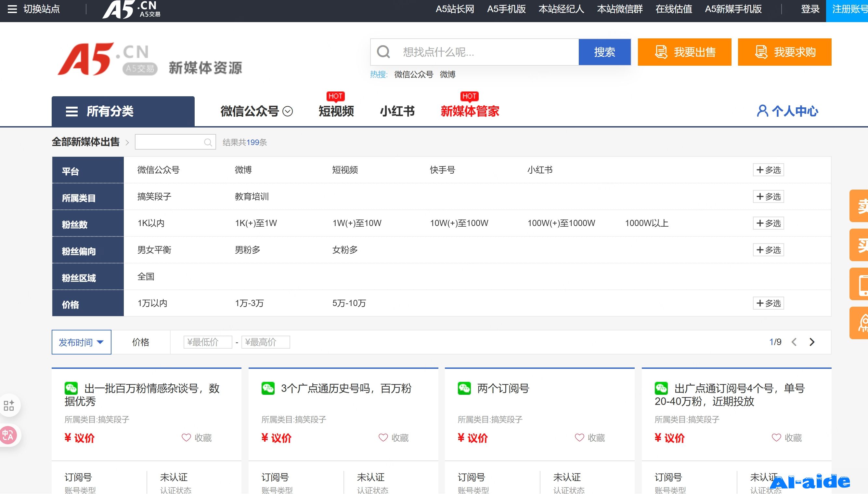Favorite the 出广点通订阅号4个号 listing via heart
Screen dimensions: 868x494
(x=776, y=438)
